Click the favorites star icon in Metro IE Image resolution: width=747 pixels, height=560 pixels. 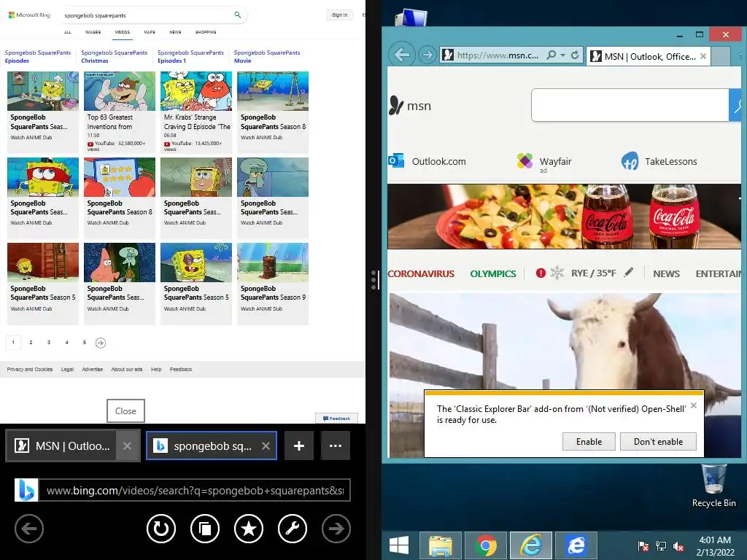click(x=249, y=529)
